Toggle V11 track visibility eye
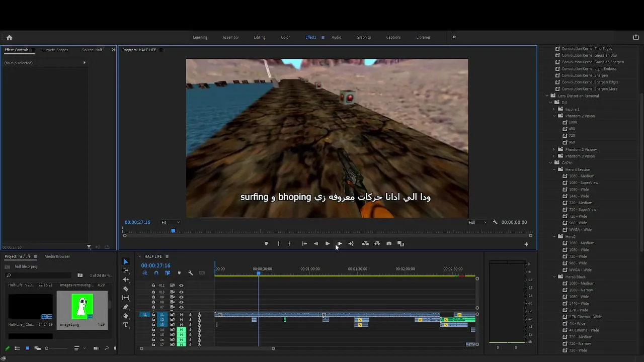Screen dimensions: 644x362 point(181,286)
